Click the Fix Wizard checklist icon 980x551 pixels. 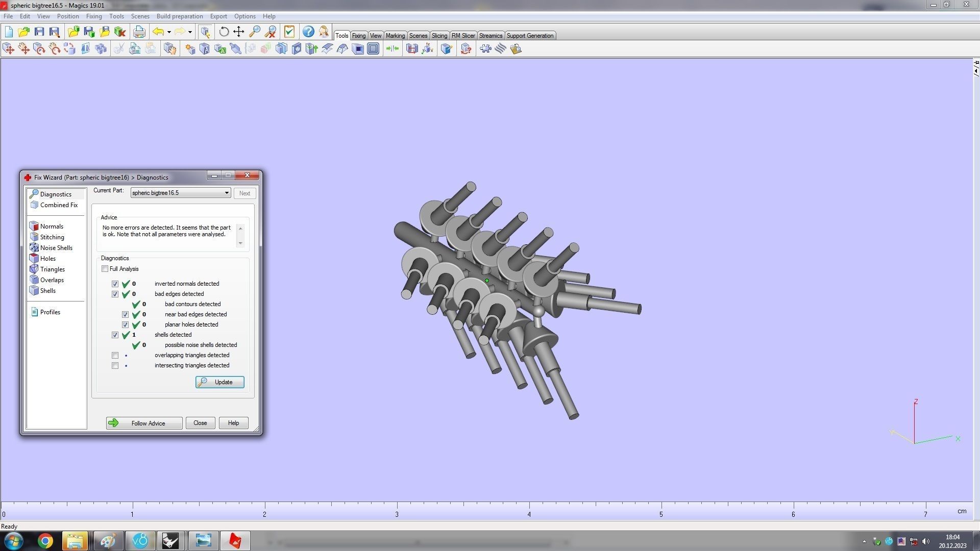click(289, 32)
